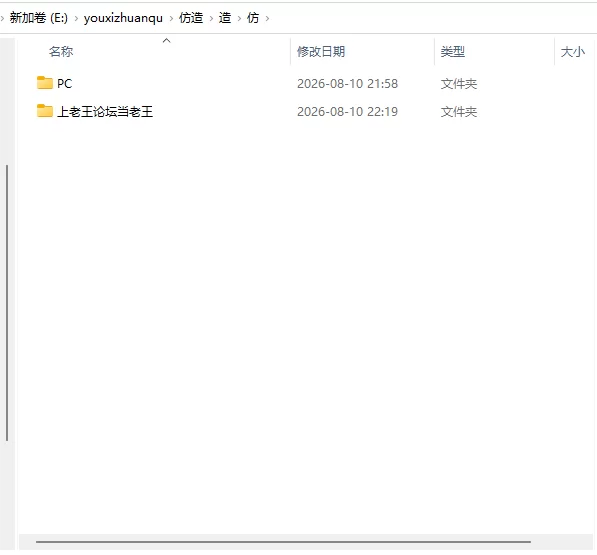Go to youxizhuanqu in address path
Screen dimensions: 597x555
pos(123,18)
